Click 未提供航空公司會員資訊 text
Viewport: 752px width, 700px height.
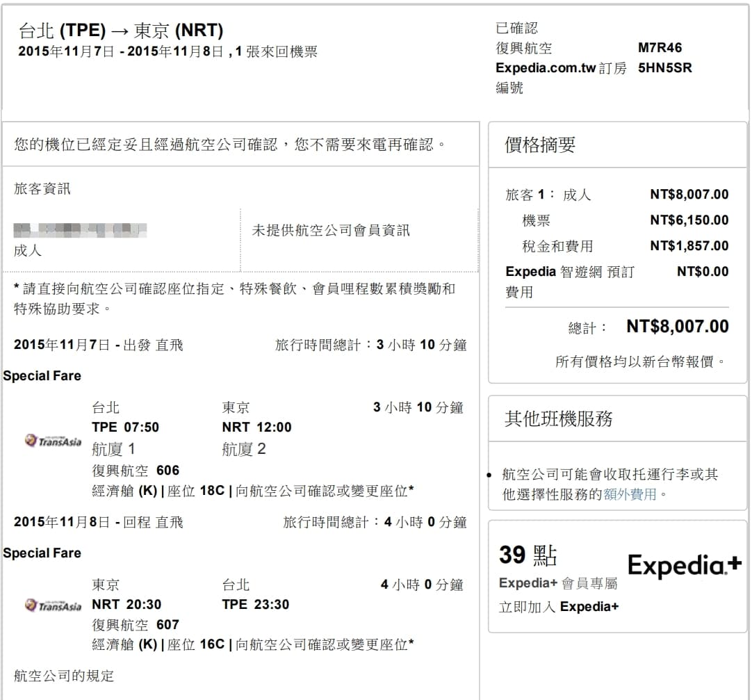coord(331,231)
